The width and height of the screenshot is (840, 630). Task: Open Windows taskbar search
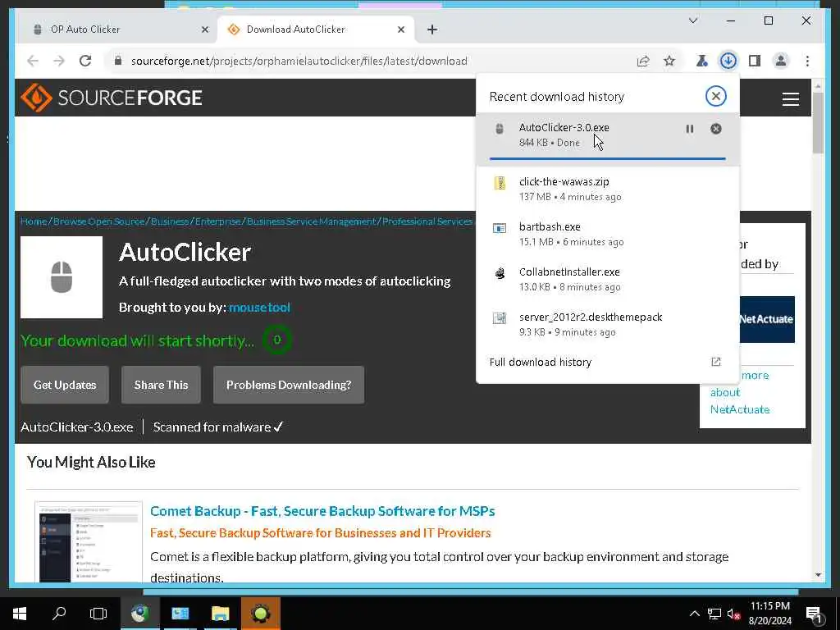(x=59, y=614)
